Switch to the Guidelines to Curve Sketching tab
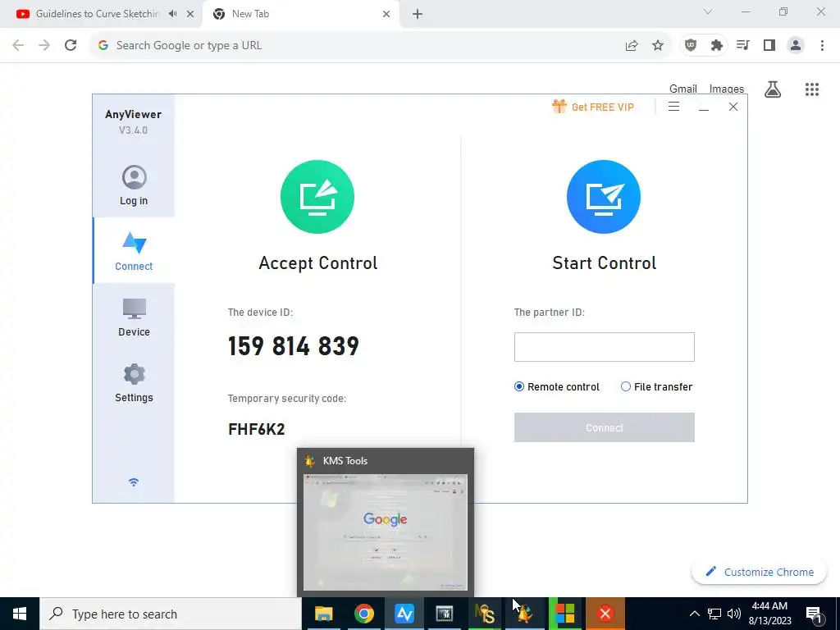840x630 pixels. 97,14
